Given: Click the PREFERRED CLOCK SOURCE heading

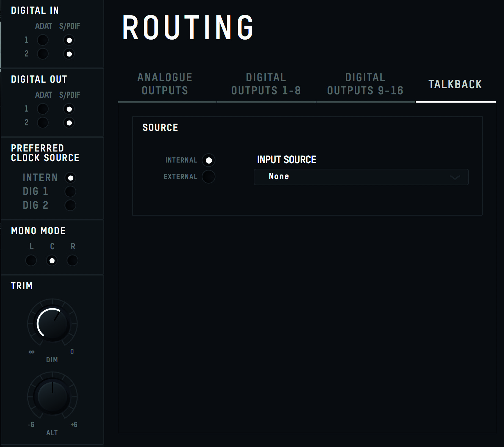Looking at the screenshot, I should pos(45,153).
